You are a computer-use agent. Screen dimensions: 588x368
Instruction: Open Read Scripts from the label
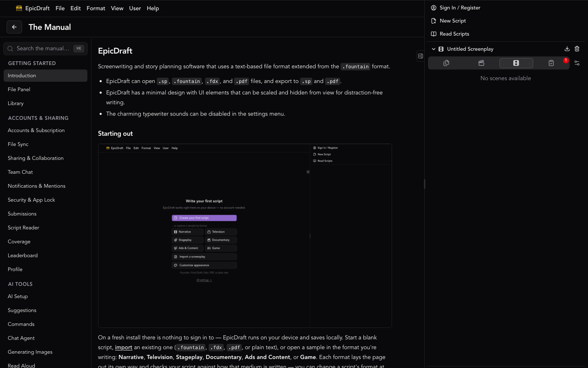[454, 34]
